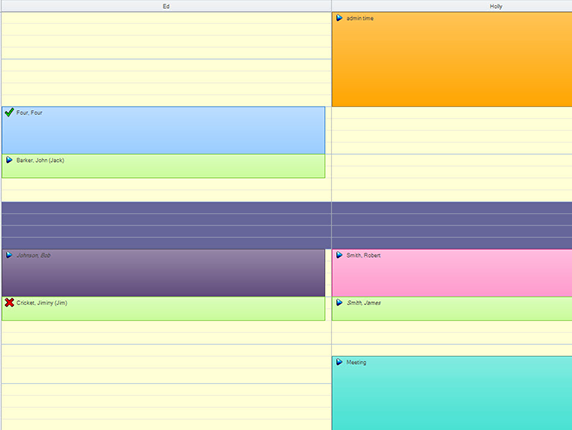Screen dimensions: 572x430
Task: Open the admin time block label
Action: point(360,18)
